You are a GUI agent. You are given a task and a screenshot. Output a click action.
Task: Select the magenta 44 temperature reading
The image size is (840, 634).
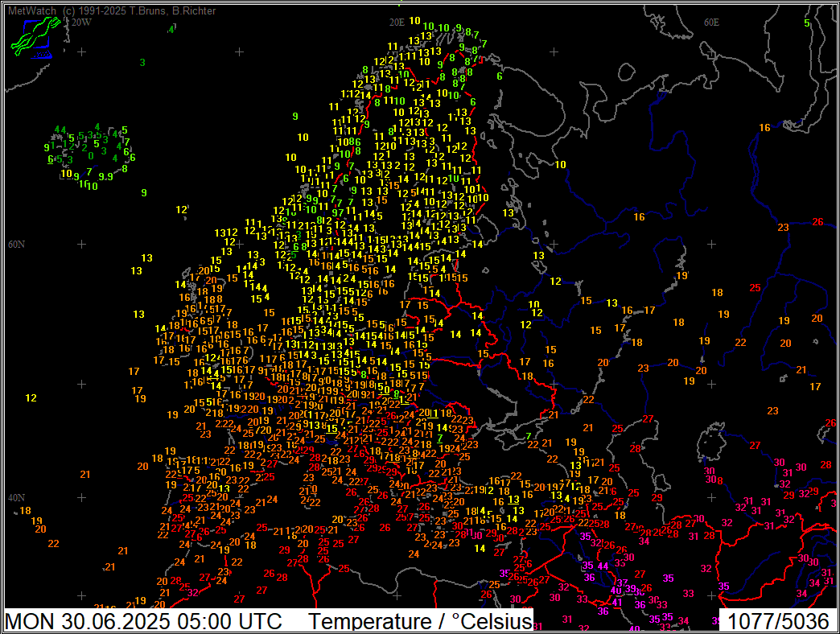click(603, 566)
